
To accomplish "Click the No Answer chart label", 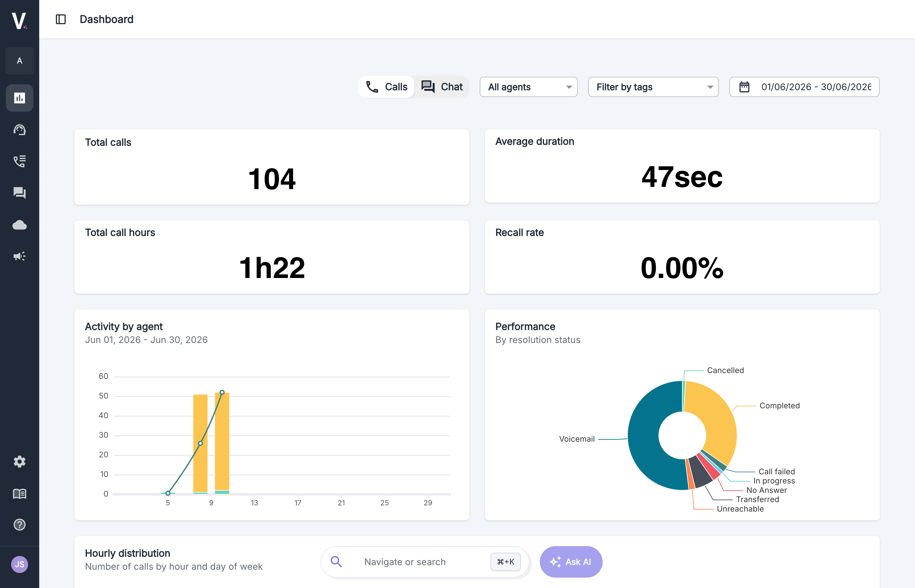I will 766,490.
